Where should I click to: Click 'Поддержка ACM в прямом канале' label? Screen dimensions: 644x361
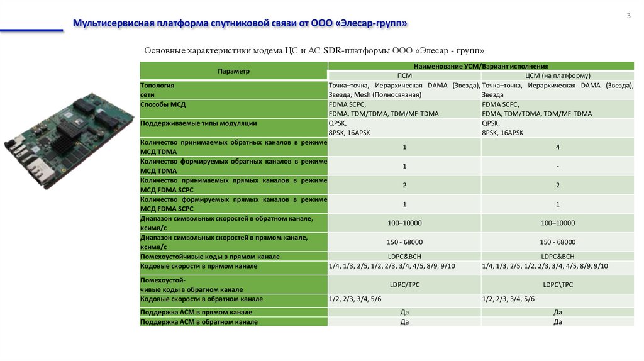[234, 312]
